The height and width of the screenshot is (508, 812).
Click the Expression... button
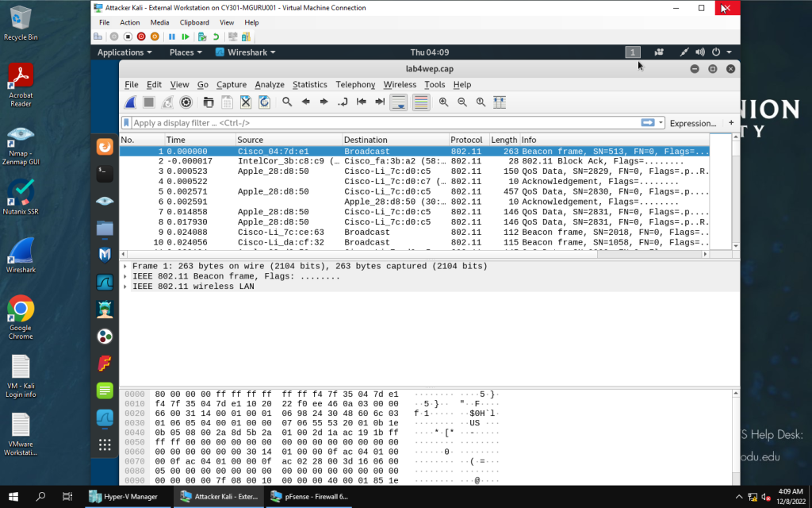(x=693, y=123)
